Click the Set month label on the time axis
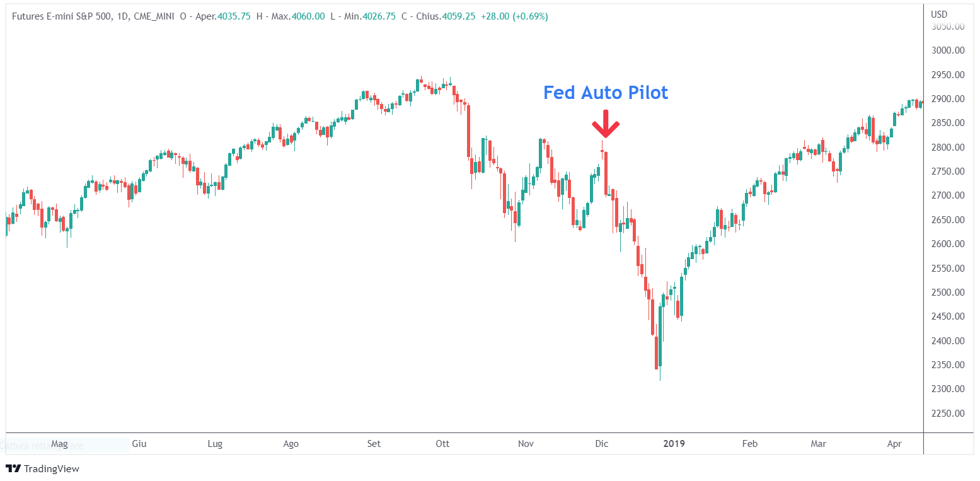The height and width of the screenshot is (481, 980). click(x=374, y=444)
